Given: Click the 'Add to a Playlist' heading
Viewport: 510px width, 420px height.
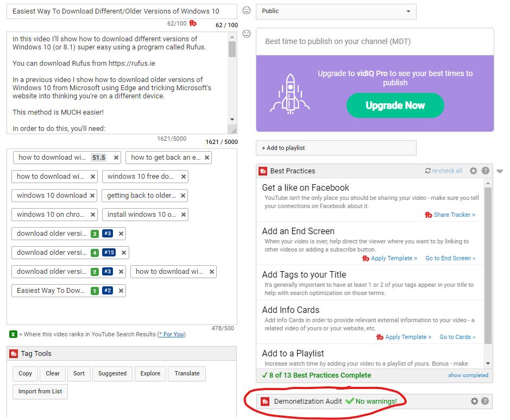Looking at the screenshot, I should click(x=293, y=353).
